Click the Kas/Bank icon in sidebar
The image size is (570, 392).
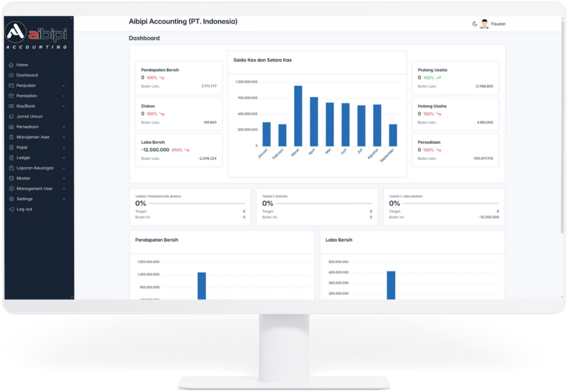(11, 106)
